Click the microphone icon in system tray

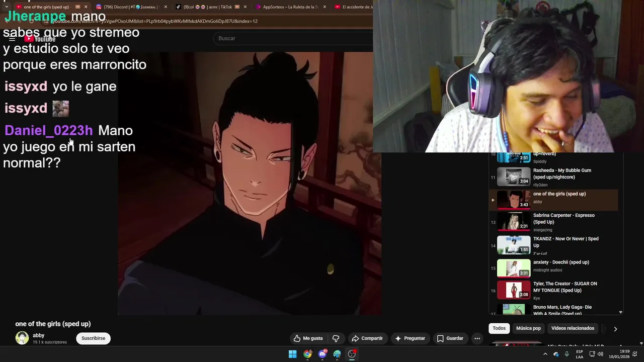[567, 354]
